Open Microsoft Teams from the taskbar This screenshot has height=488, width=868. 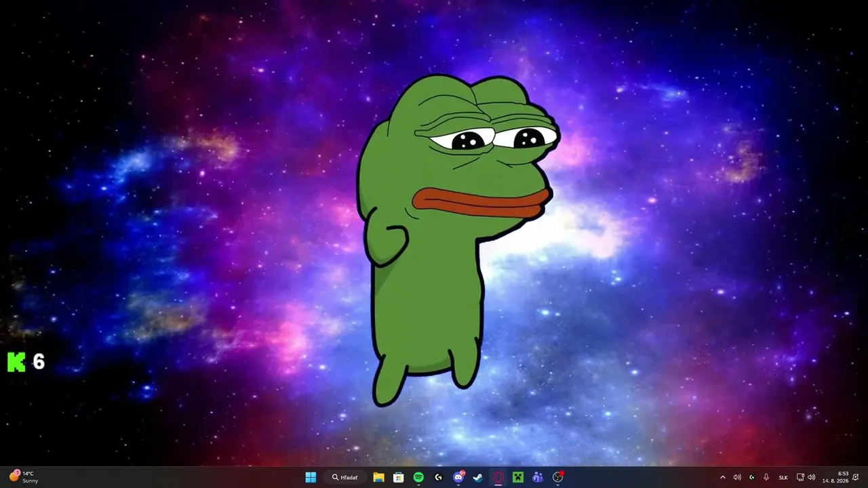pos(538,477)
